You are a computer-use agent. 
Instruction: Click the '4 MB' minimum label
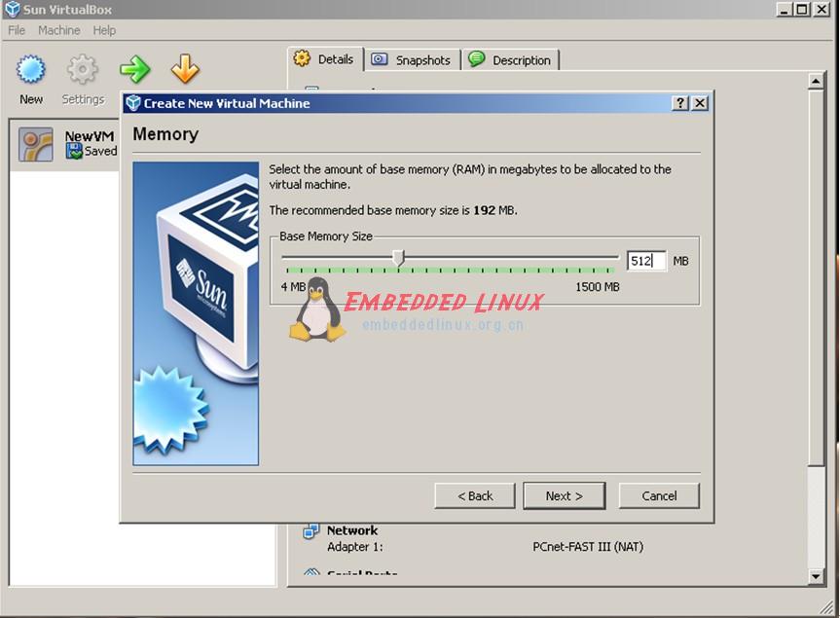pos(293,287)
